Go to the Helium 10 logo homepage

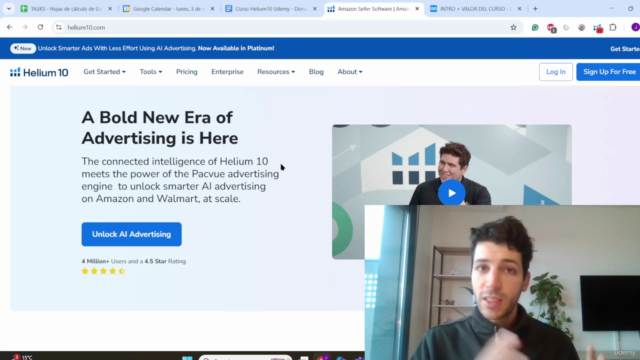coord(39,72)
